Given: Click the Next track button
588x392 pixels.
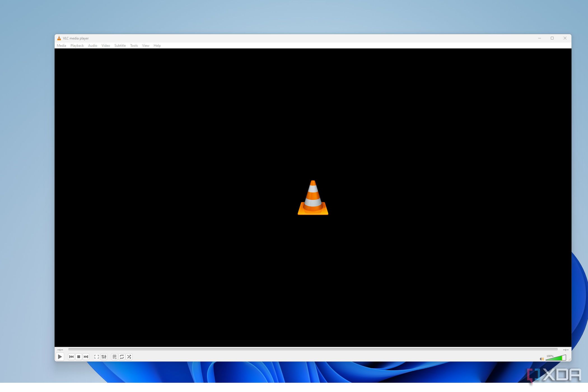Looking at the screenshot, I should coord(86,356).
